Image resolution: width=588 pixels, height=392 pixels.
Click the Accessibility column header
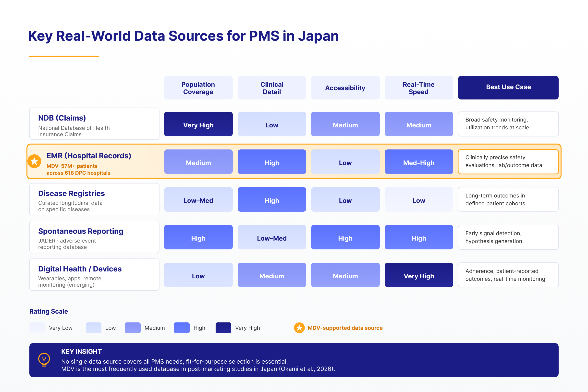coord(345,88)
